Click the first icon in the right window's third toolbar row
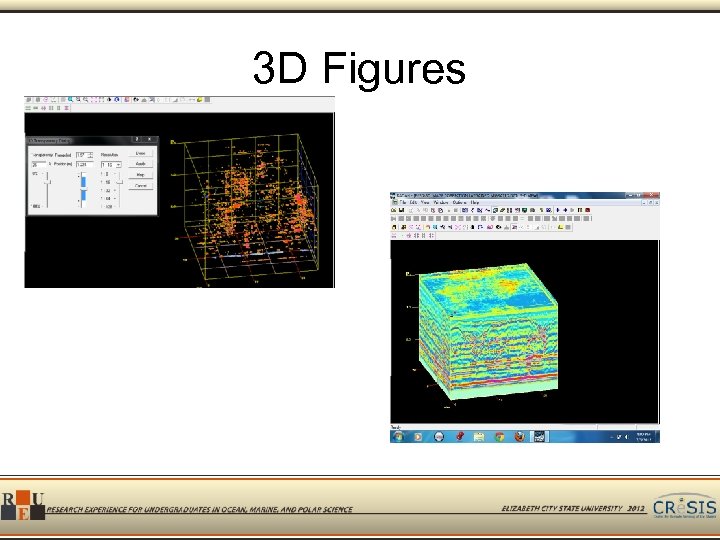Screen dimensions: 720x540 pos(394,227)
